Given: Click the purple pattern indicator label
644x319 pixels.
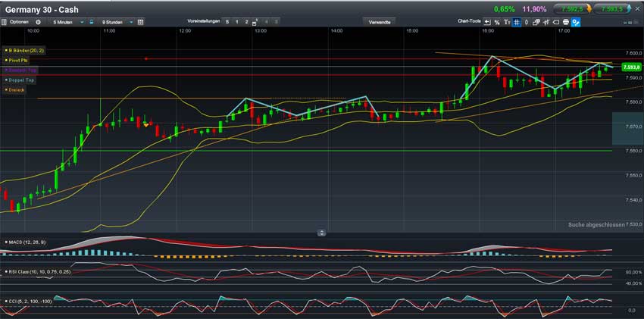Looking at the screenshot, I should 20,70.
